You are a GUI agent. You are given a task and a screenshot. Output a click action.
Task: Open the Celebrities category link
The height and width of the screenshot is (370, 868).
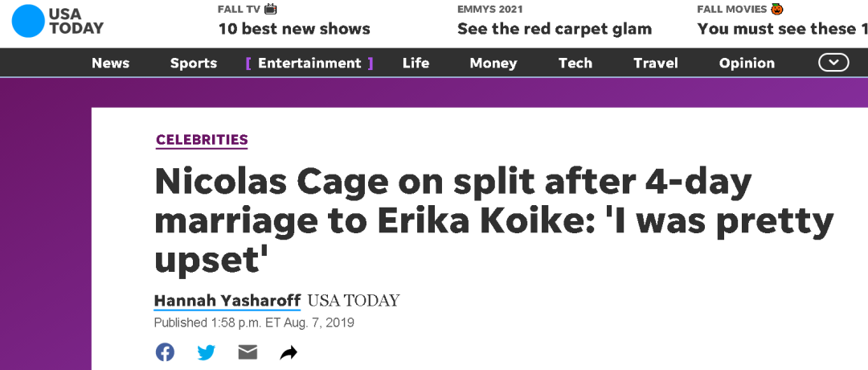(202, 140)
